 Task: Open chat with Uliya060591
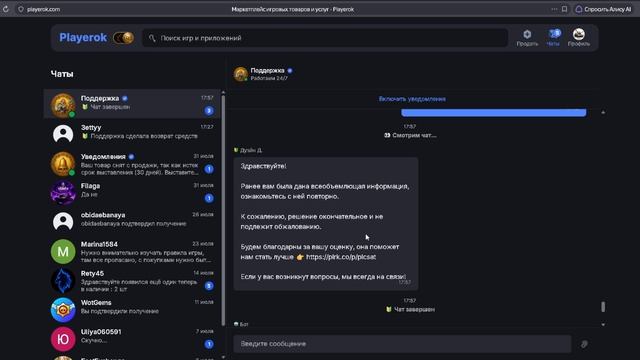click(132, 338)
